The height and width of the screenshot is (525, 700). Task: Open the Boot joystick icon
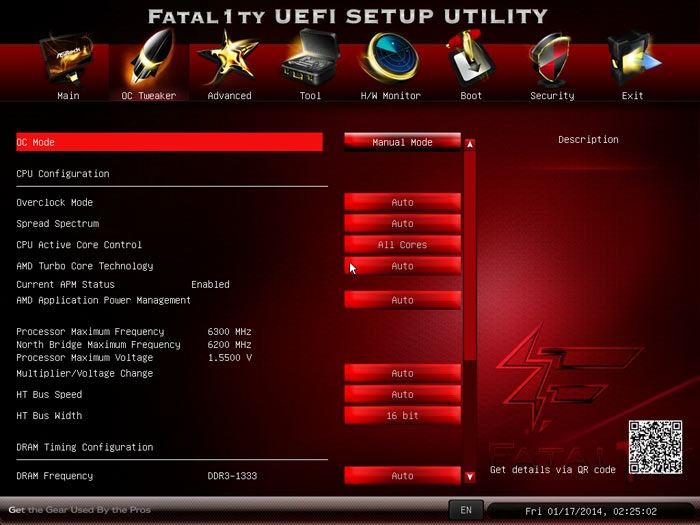pos(471,58)
